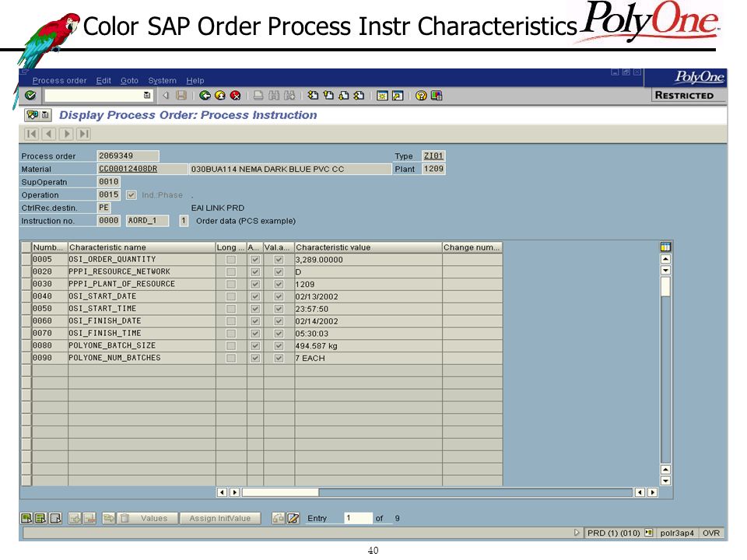Click the green Back arrow icon
The height and width of the screenshot is (560, 747).
205,96
